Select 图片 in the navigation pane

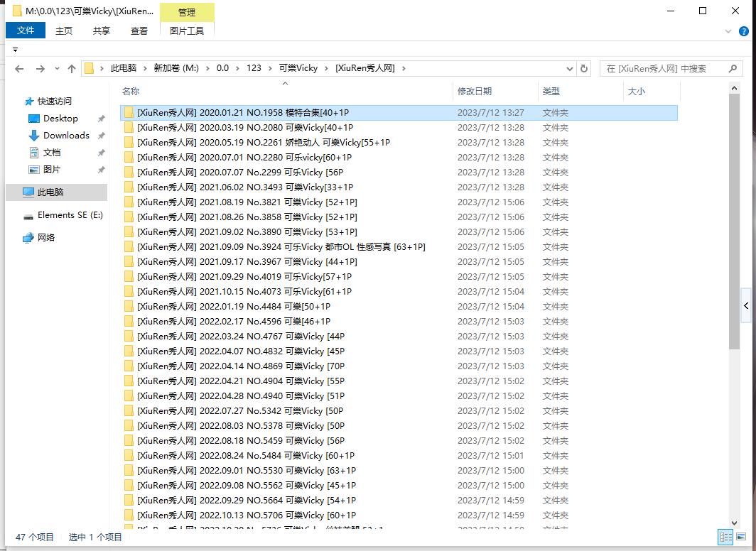(52, 170)
